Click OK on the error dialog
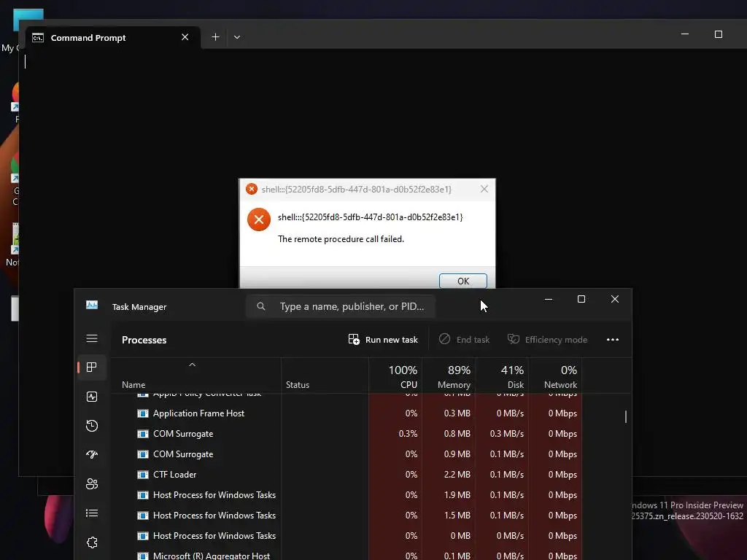Viewport: 747px width, 560px height. [463, 281]
